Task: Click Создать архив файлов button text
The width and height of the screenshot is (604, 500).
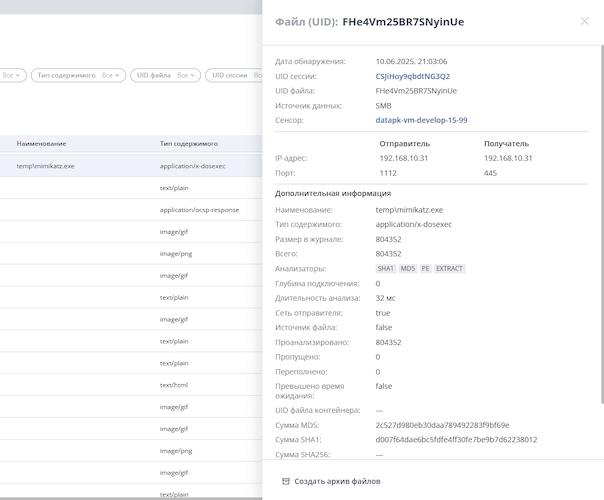Action: (337, 481)
